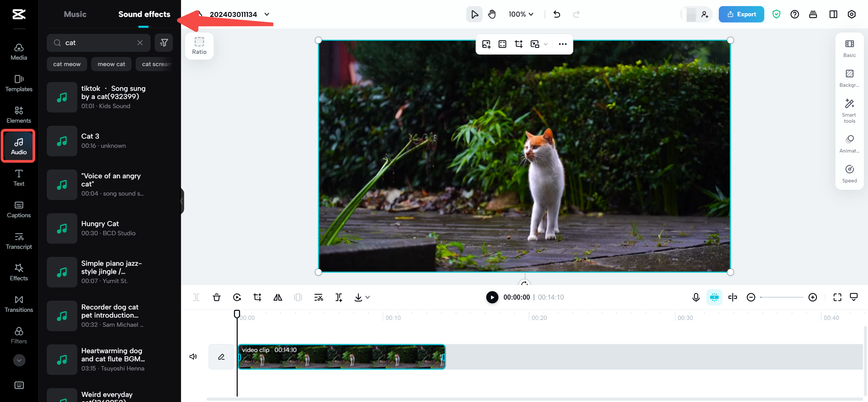Toggle timeline snapping magnet button
The image size is (868, 402).
714,297
